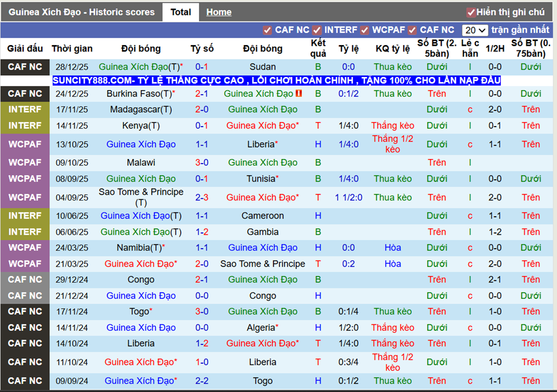Click the Số BT (0.75bàn) column header
557x392 pixels.
[531, 49]
